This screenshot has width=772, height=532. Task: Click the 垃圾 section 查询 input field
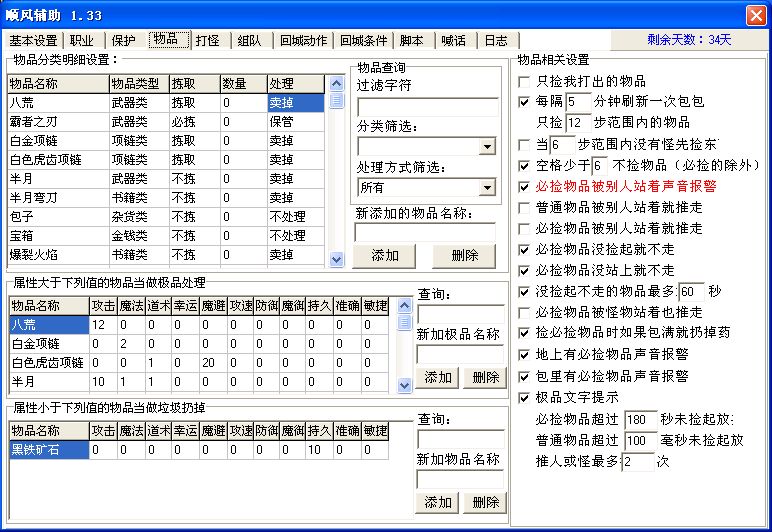[x=460, y=439]
